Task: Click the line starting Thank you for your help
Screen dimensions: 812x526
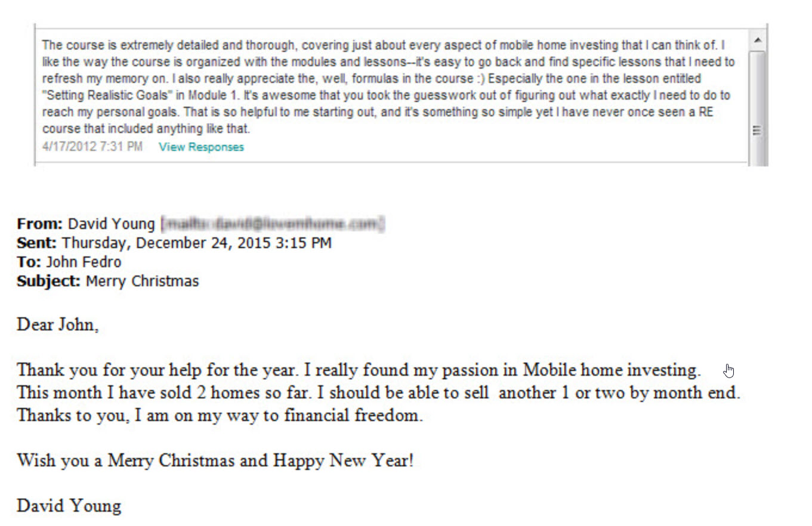Action: 358,370
